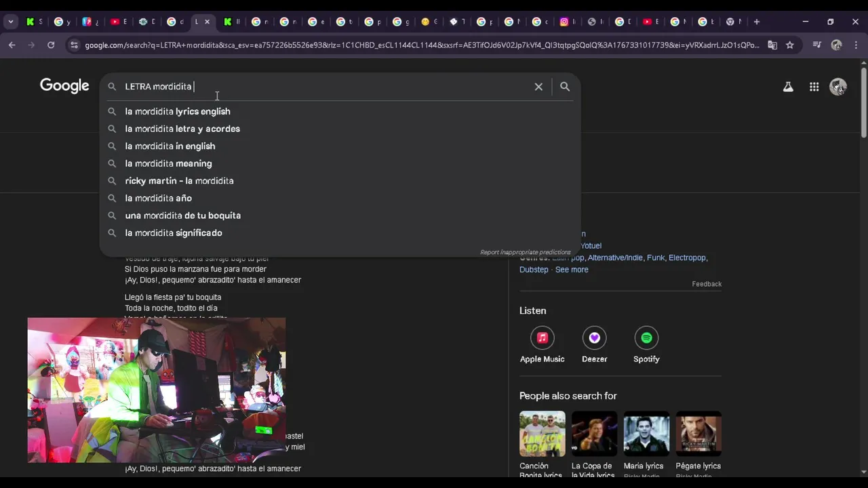Screen dimensions: 868x488
Task: Click People also search for heading
Action: pos(568,396)
